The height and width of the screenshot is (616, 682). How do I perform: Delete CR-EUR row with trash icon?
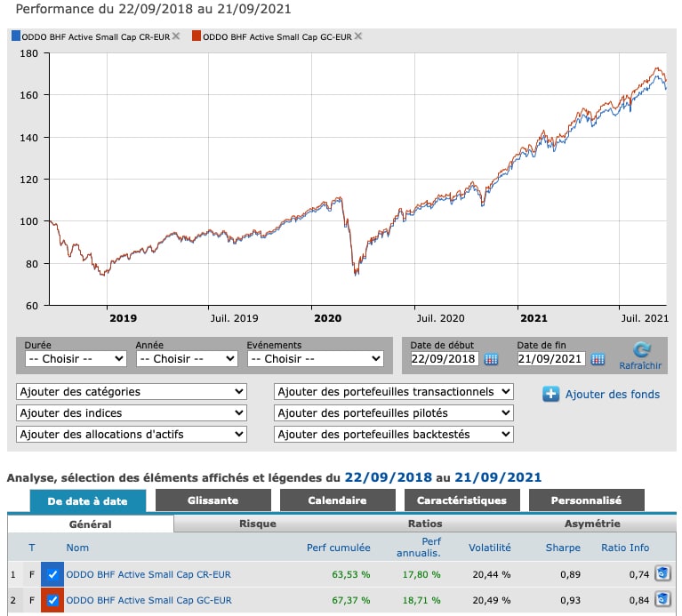click(662, 574)
